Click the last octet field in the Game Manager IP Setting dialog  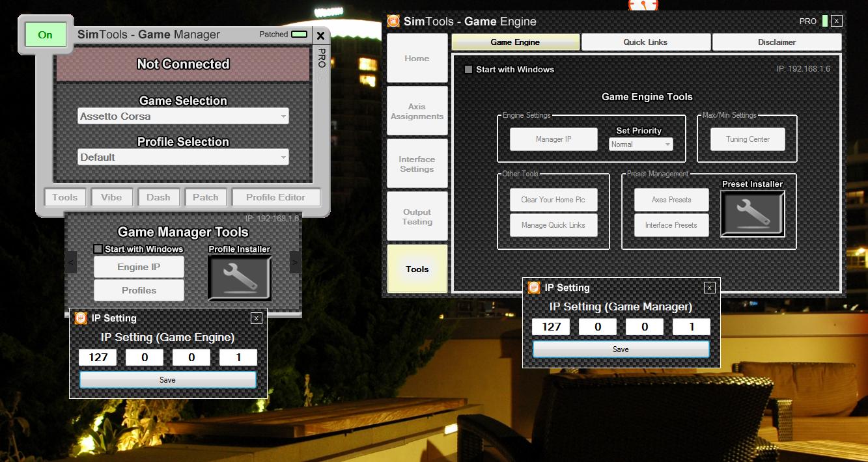point(692,327)
